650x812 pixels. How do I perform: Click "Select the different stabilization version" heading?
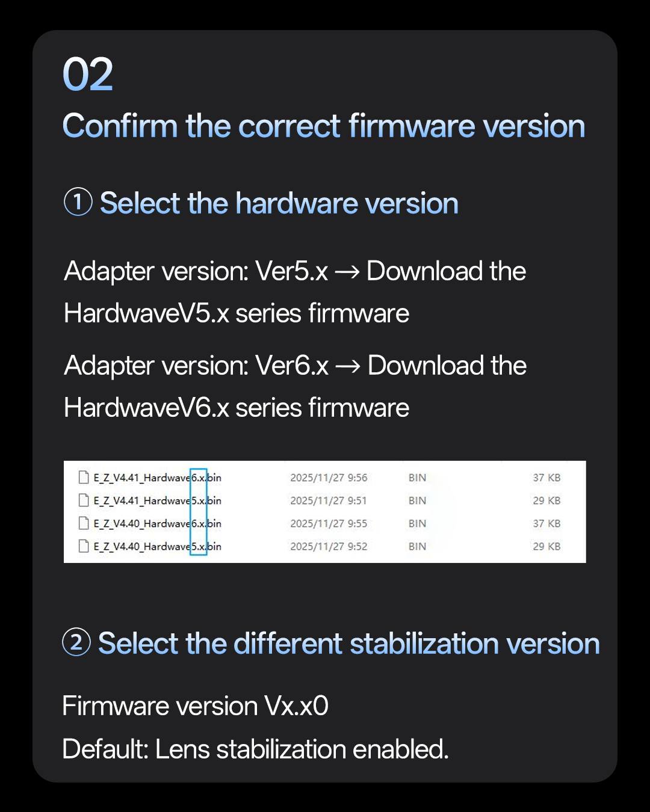click(x=348, y=644)
